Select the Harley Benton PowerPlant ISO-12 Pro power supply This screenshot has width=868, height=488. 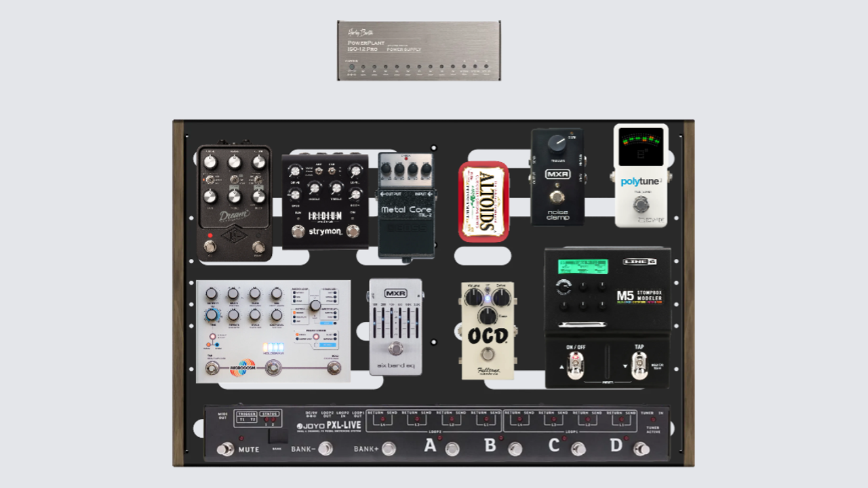pyautogui.click(x=418, y=50)
